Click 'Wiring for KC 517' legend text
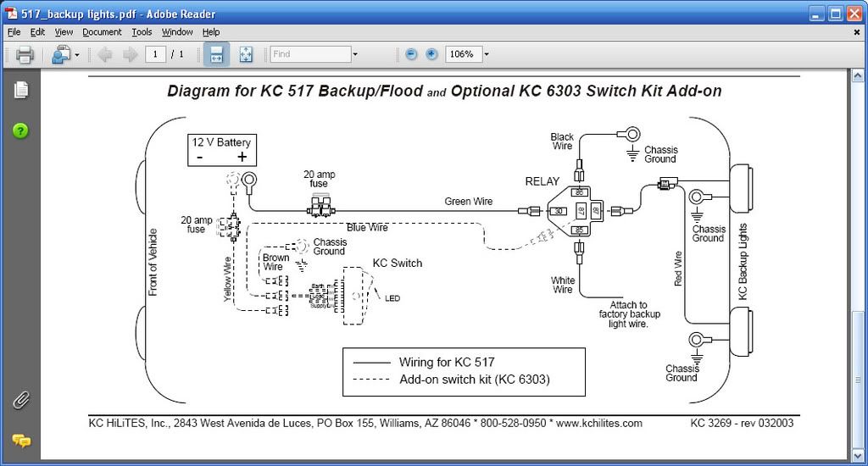This screenshot has height=466, width=868. point(447,363)
